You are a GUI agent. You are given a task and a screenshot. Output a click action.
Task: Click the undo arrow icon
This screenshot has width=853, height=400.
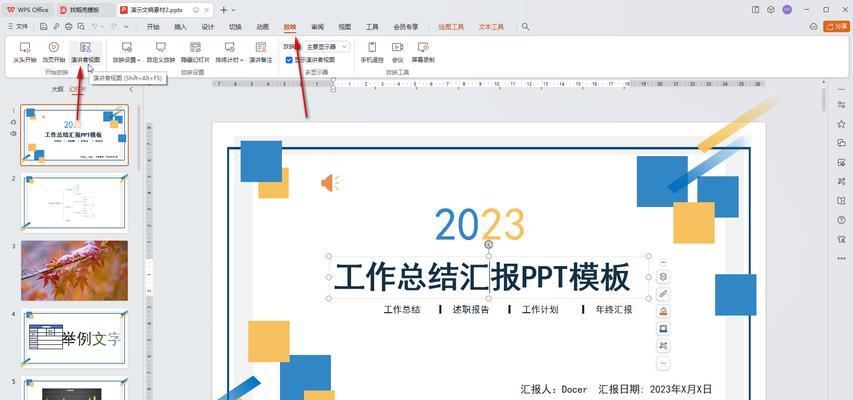tap(95, 26)
